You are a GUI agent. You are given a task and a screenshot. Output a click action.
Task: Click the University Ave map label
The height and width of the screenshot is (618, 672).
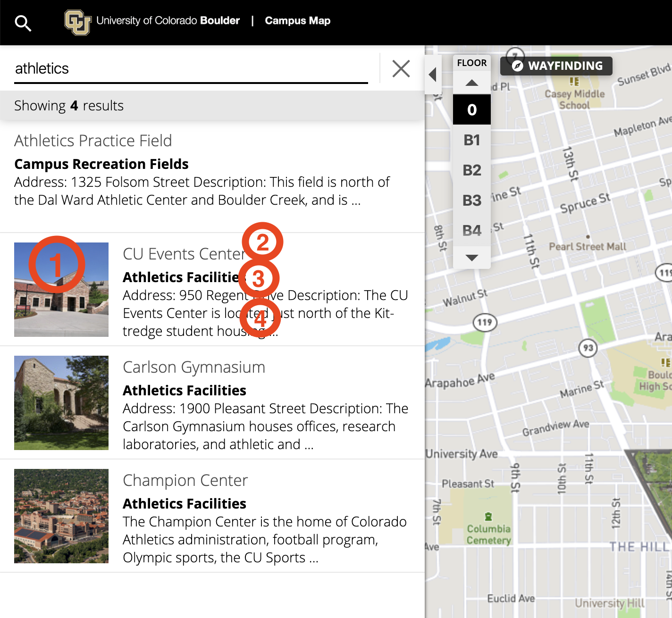462,454
